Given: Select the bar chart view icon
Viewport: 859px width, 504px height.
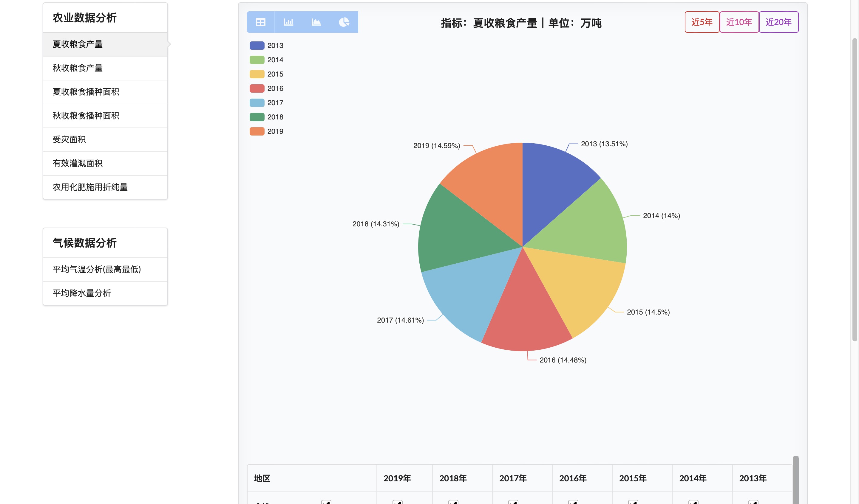Looking at the screenshot, I should (288, 22).
